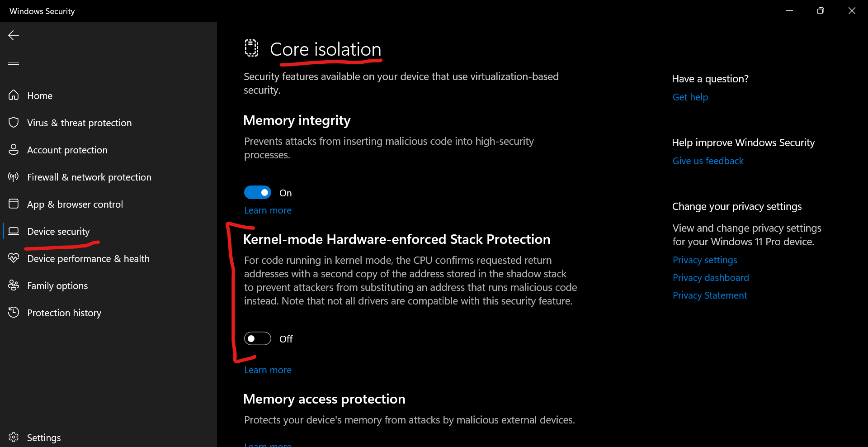This screenshot has height=447, width=868.
Task: Click the Settings gear icon
Action: pyautogui.click(x=14, y=437)
